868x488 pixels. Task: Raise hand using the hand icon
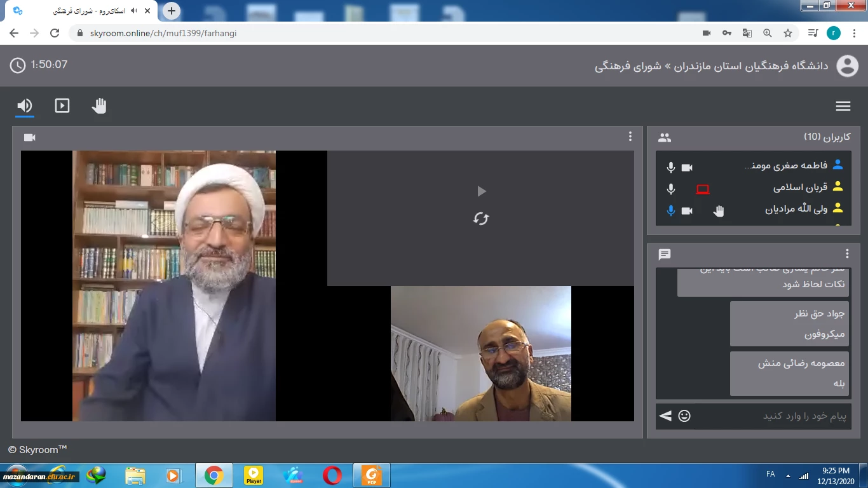coord(99,105)
